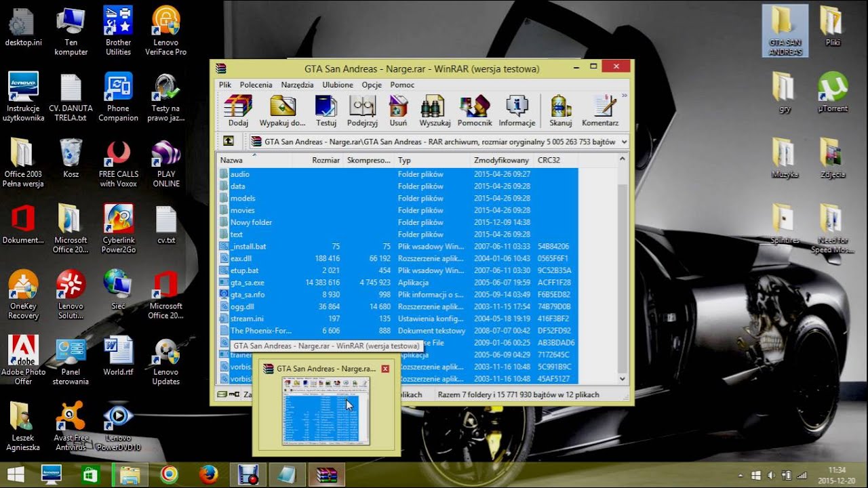
Task: Click the Informacje toolbar icon
Action: (517, 111)
